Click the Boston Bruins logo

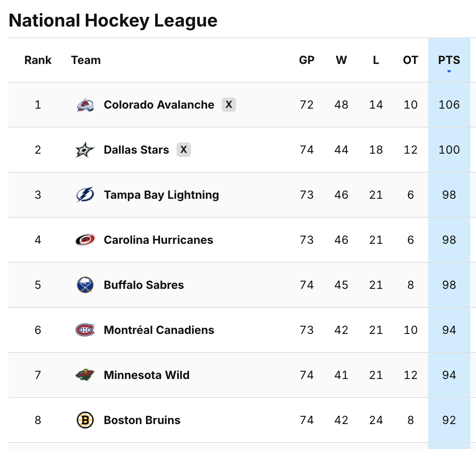tap(85, 420)
